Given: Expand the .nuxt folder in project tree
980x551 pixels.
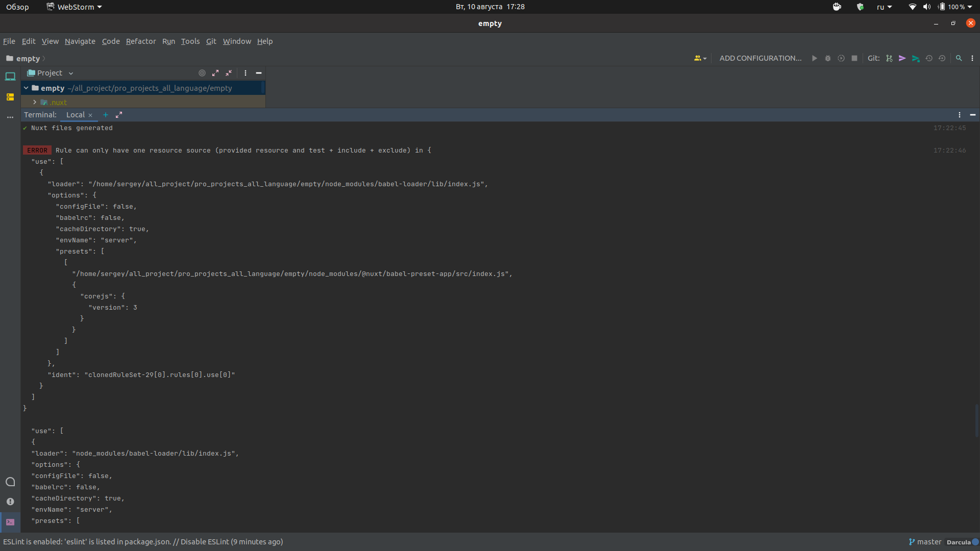Looking at the screenshot, I should point(35,102).
